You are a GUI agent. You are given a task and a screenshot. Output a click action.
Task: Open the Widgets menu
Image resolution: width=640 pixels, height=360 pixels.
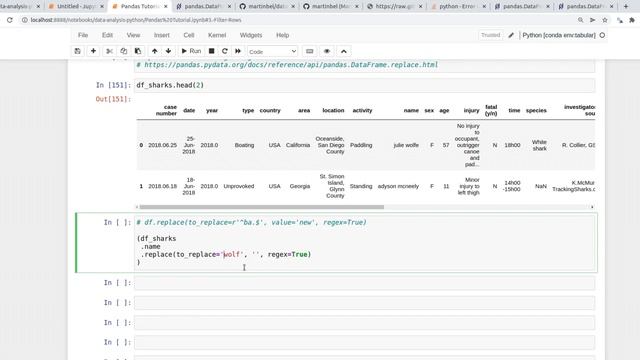[251, 35]
